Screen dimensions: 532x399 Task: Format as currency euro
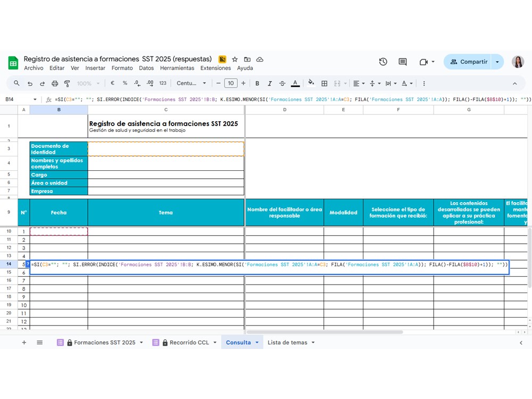(x=113, y=83)
